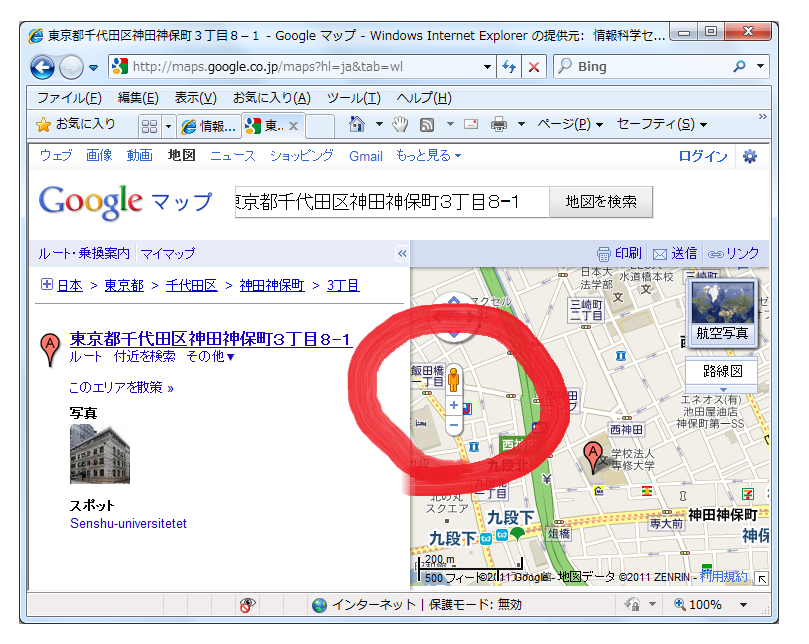Image resolution: width=809 pixels, height=644 pixels.
Task: Open a new blank tab
Action: pos(320,126)
